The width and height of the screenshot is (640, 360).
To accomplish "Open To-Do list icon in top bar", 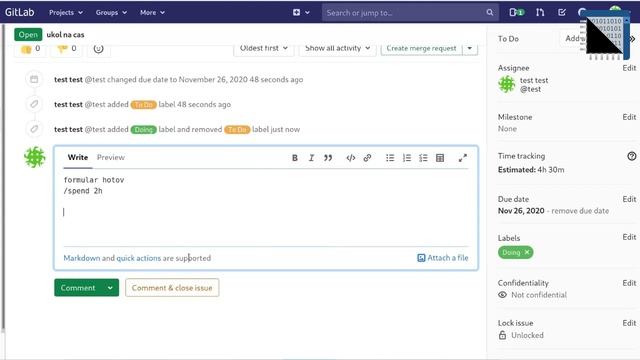I will point(562,12).
